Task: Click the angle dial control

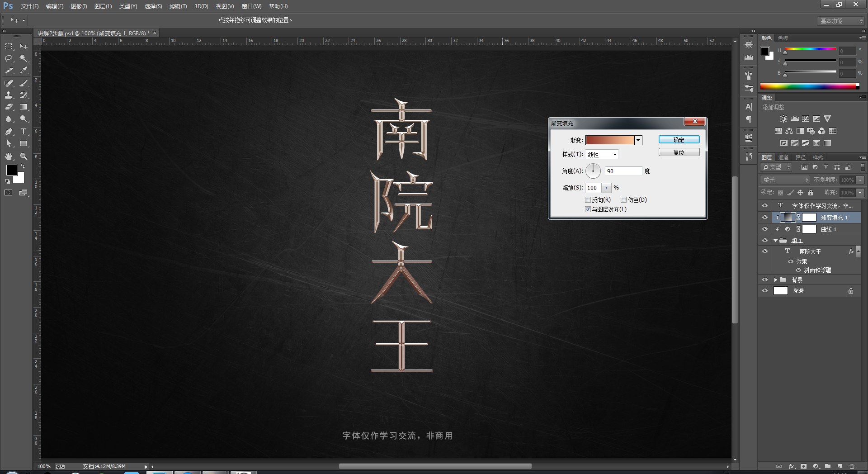Action: pyautogui.click(x=593, y=171)
